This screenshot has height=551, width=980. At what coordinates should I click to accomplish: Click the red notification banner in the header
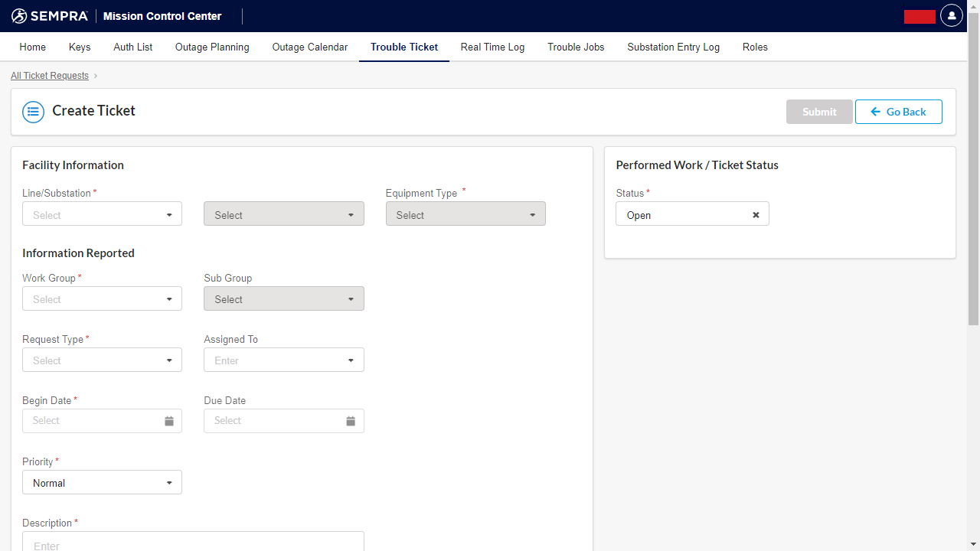coord(920,15)
